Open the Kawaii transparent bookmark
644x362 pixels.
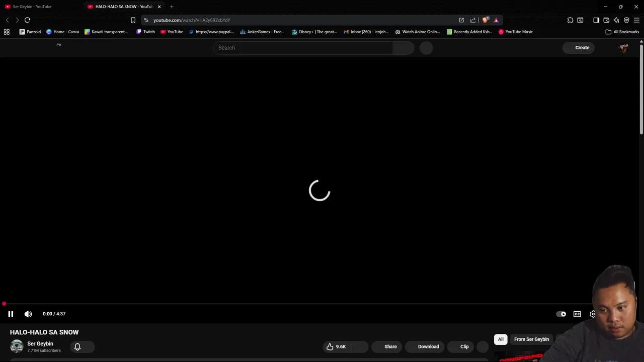click(x=106, y=32)
